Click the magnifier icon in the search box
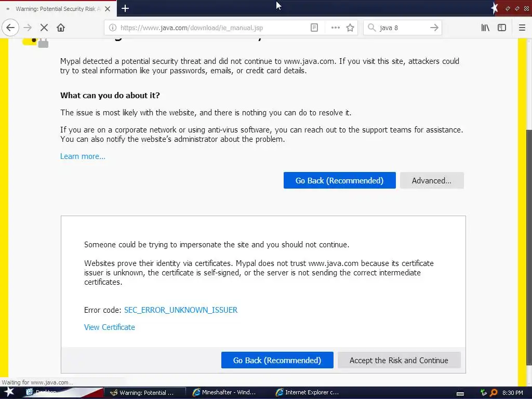 pyautogui.click(x=372, y=28)
